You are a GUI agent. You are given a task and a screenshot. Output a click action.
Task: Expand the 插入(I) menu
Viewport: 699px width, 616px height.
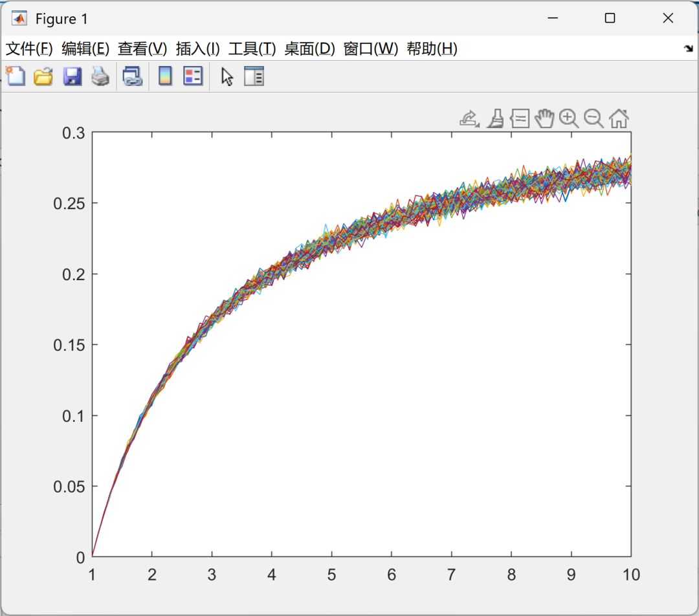(x=197, y=49)
